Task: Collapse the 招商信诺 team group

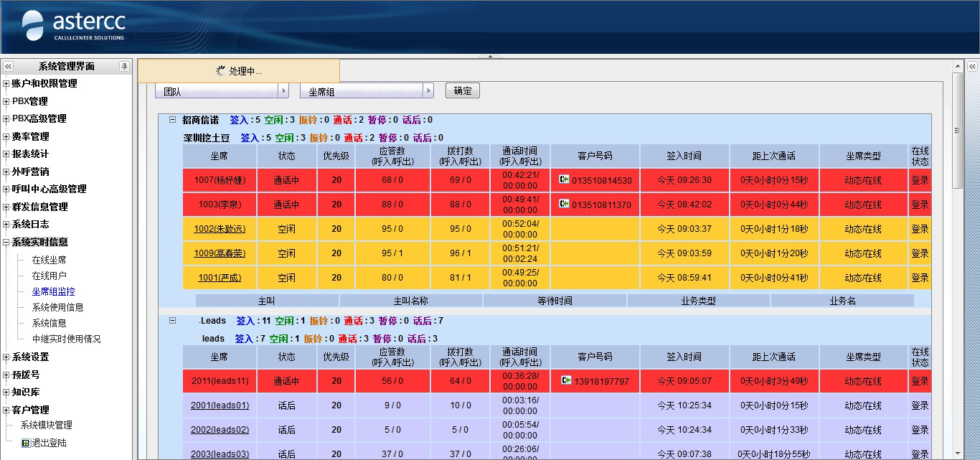Action: tap(172, 120)
